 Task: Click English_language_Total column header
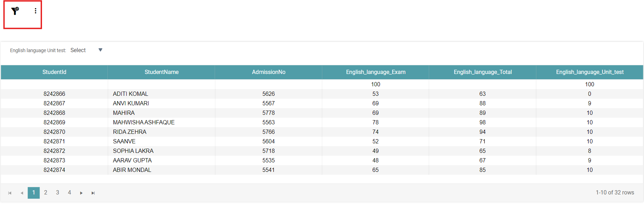482,72
